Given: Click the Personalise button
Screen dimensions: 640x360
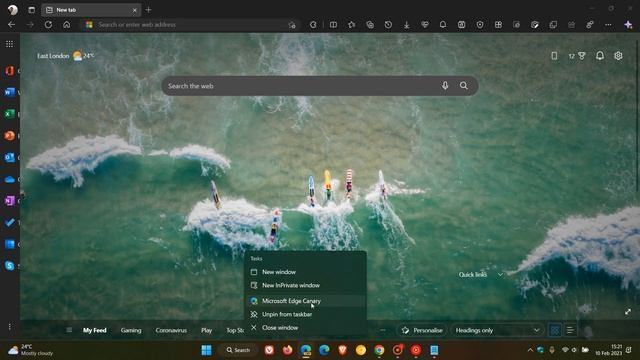Looking at the screenshot, I should point(422,330).
